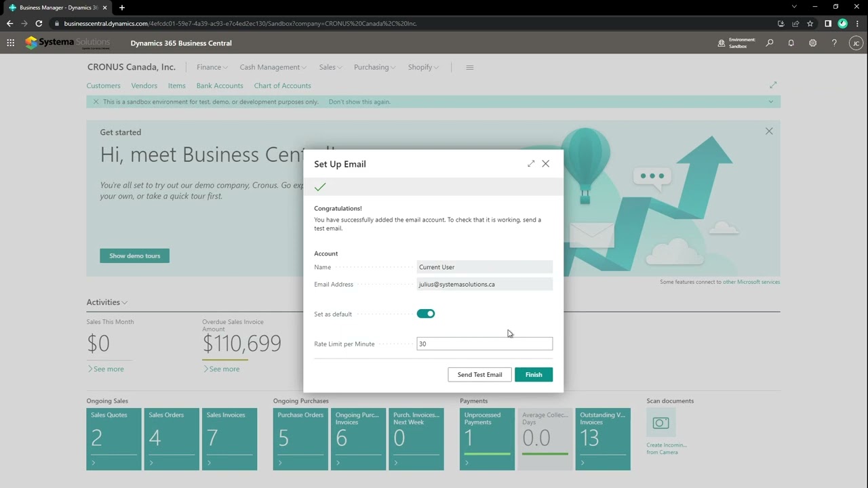Open the browser side panel icon

[828, 23]
